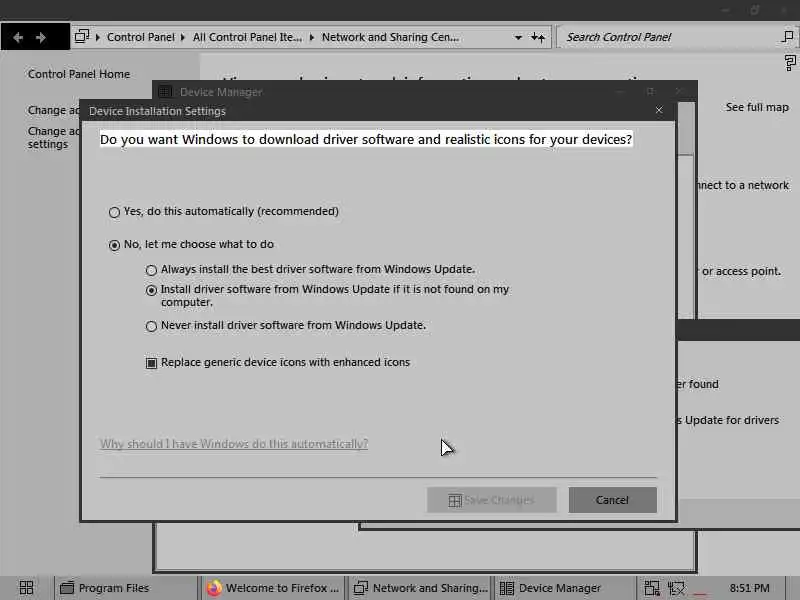Click the 'Connect to a network' link
The width and height of the screenshot is (800, 600).
[742, 185]
